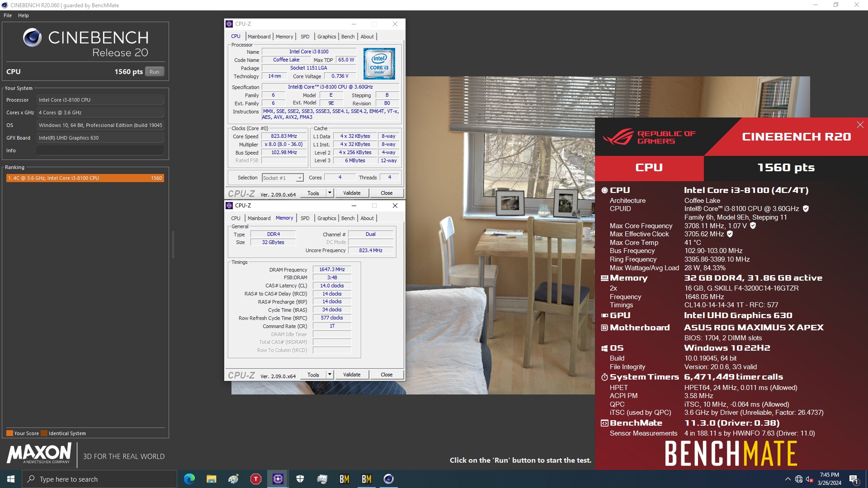Click the BenchMate Memory section icon
This screenshot has height=488, width=868.
604,278
